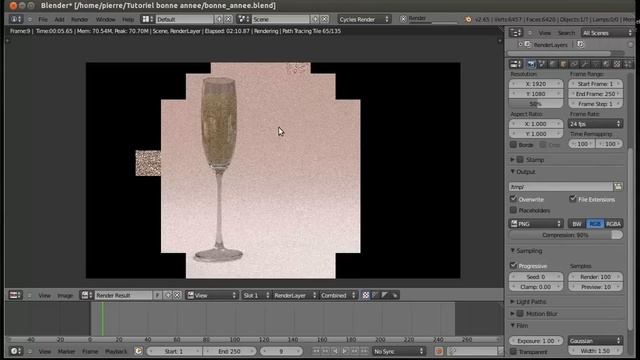This screenshot has height=360, width=640.
Task: Click the End Frame: 250 field
Action: pyautogui.click(x=596, y=93)
